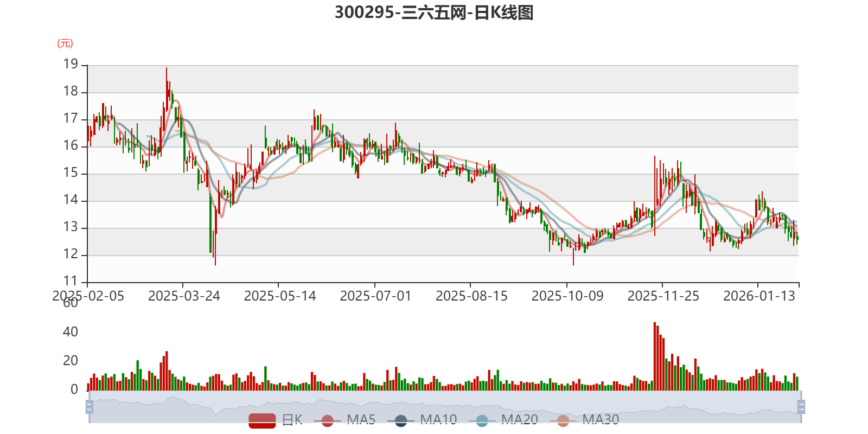Disable the MA30 line in legend
The width and height of the screenshot is (868, 434).
[x=584, y=420]
